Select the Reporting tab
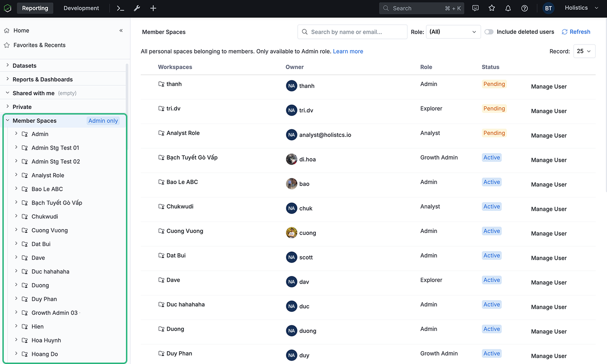Image resolution: width=607 pixels, height=364 pixels. [35, 8]
